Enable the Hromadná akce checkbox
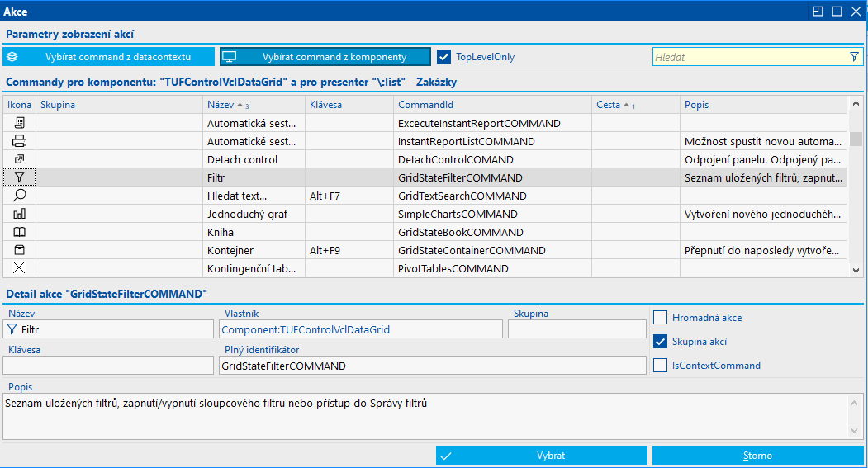 click(x=661, y=318)
